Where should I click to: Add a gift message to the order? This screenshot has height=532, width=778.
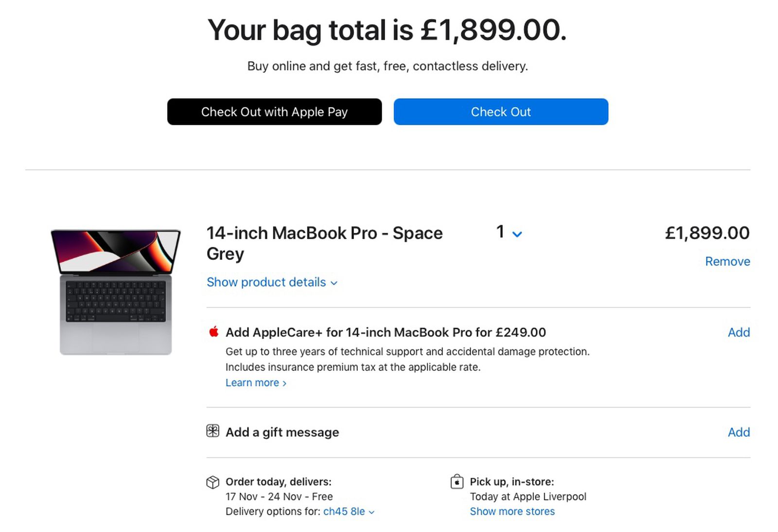click(738, 432)
